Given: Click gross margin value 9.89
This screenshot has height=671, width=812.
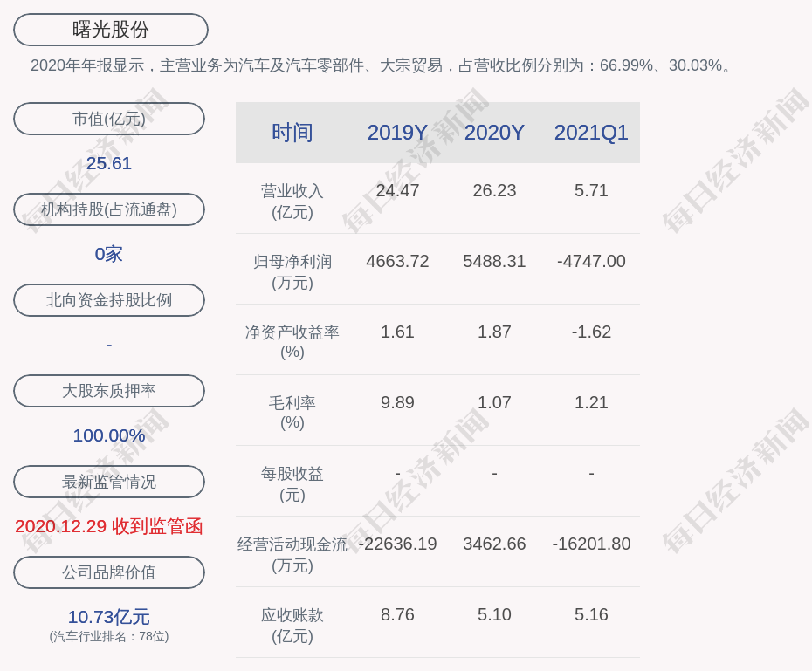Looking at the screenshot, I should (x=397, y=402).
